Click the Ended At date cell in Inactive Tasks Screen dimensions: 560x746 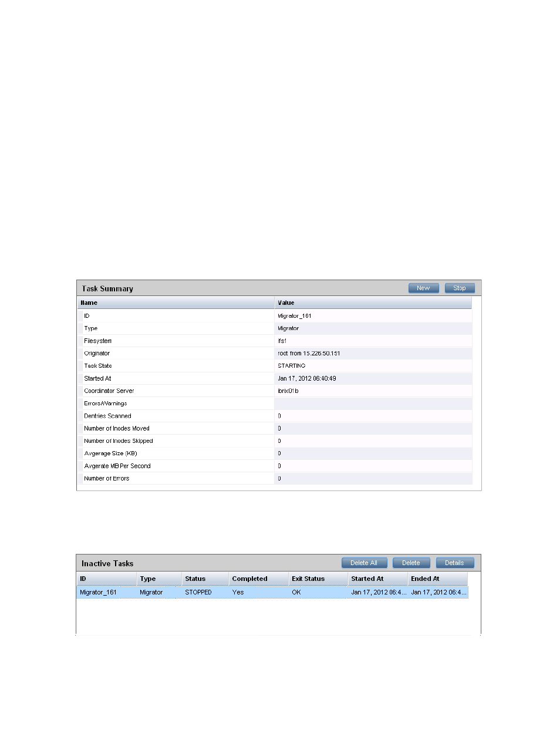(x=438, y=592)
